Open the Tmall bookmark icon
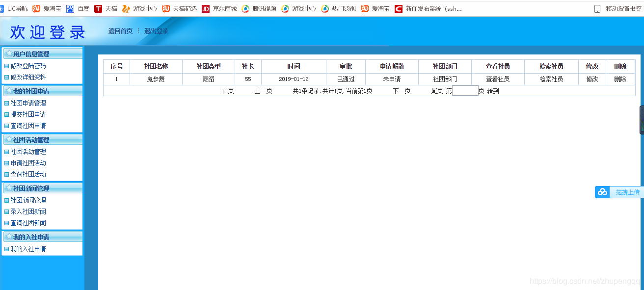This screenshot has width=644, height=290. coord(98,8)
